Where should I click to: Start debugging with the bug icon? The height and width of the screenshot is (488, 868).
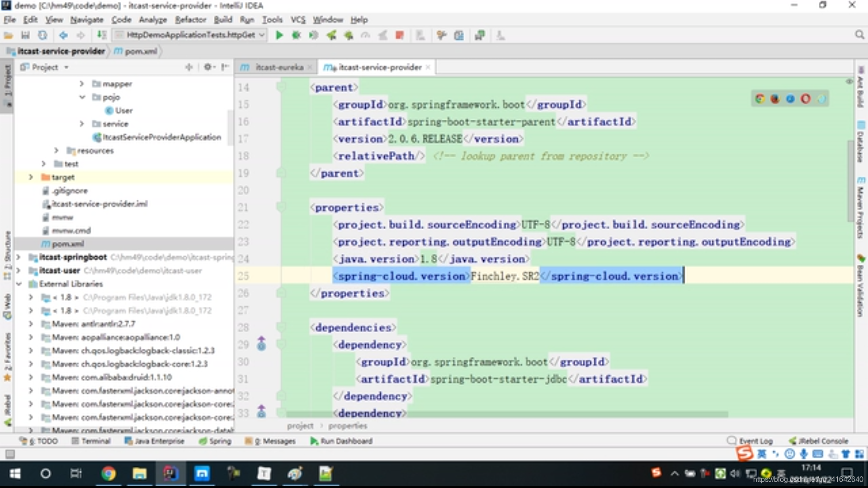click(296, 35)
